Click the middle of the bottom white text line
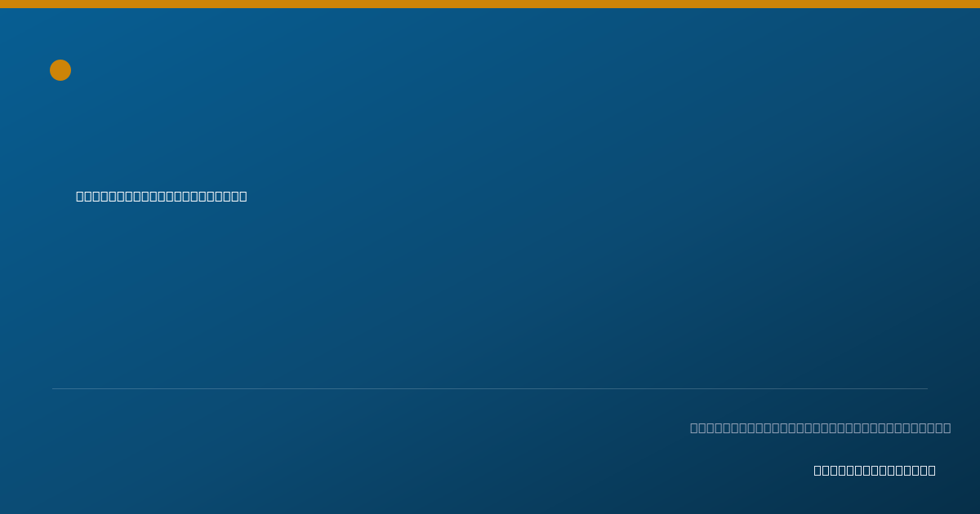The width and height of the screenshot is (980, 514). click(875, 470)
